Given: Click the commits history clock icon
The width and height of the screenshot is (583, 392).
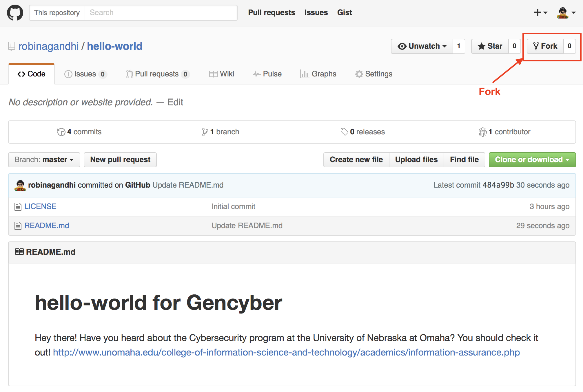Looking at the screenshot, I should coord(61,132).
